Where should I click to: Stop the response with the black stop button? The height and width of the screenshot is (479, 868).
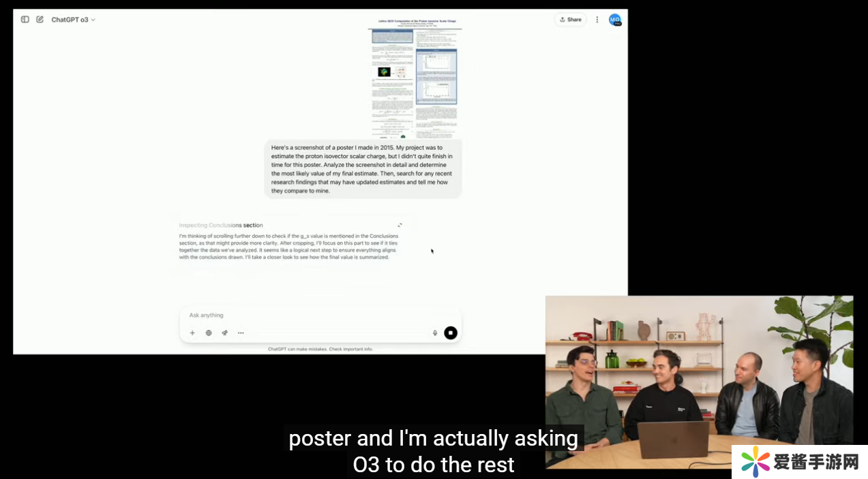[x=450, y=333]
